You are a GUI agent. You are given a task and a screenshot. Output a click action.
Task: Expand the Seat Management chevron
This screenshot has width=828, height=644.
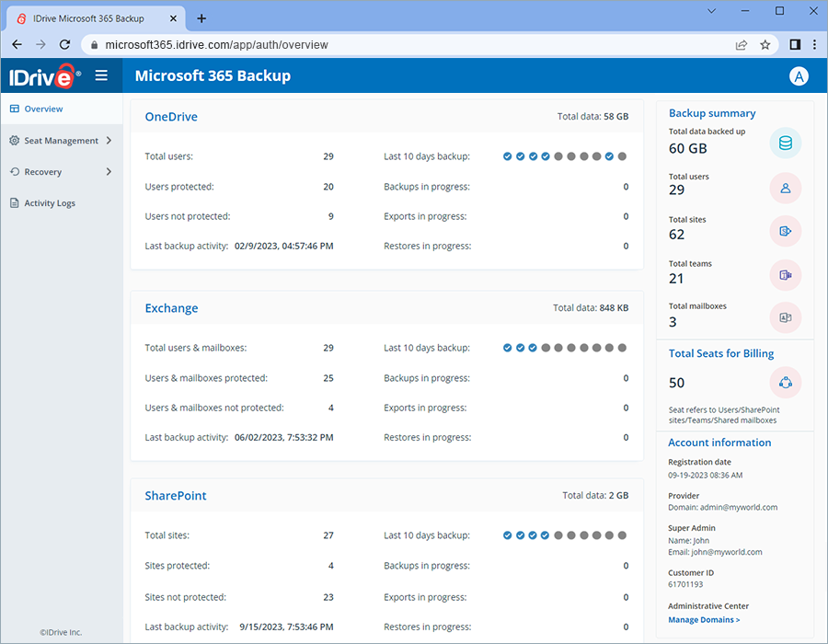(x=109, y=141)
